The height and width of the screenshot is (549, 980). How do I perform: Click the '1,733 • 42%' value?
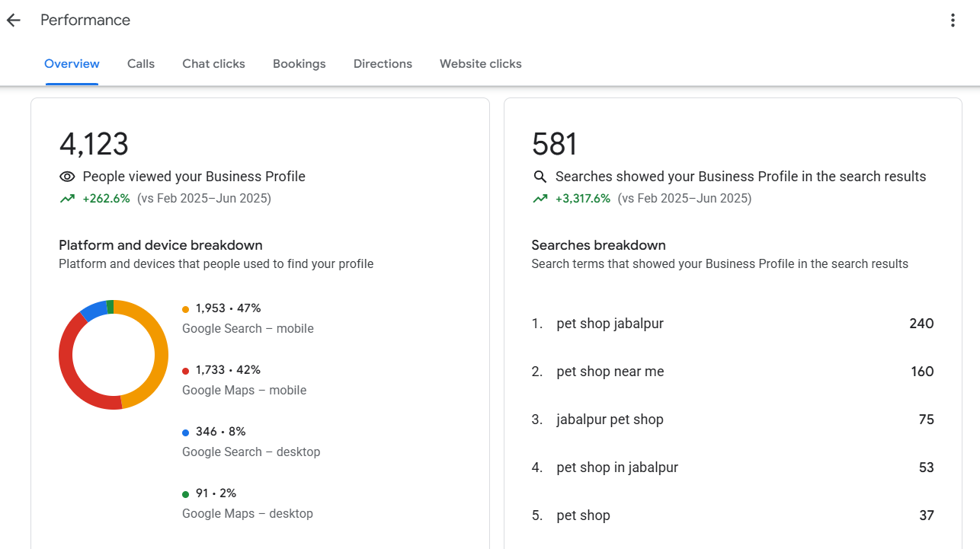pos(228,370)
